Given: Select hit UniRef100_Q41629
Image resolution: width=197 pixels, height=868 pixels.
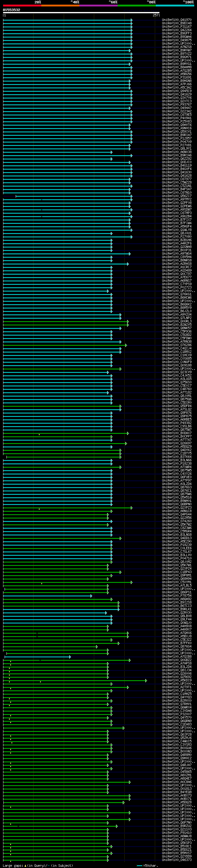Looking at the screenshot, I should pyautogui.click(x=177, y=94).
